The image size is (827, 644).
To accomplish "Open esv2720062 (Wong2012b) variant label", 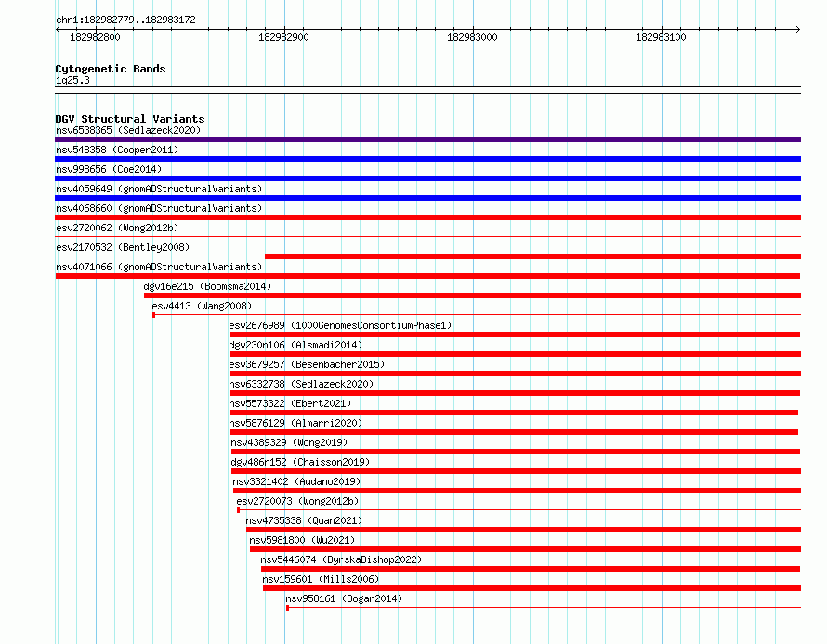I will point(117,228).
